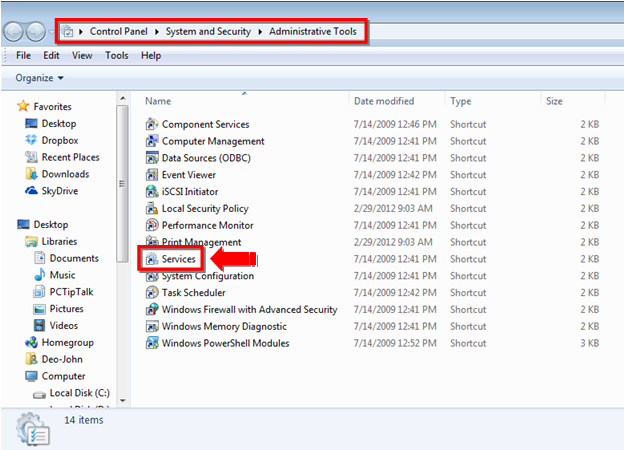Click the Pictures library icon
Viewport: 624px width, 450px height.
[x=39, y=309]
